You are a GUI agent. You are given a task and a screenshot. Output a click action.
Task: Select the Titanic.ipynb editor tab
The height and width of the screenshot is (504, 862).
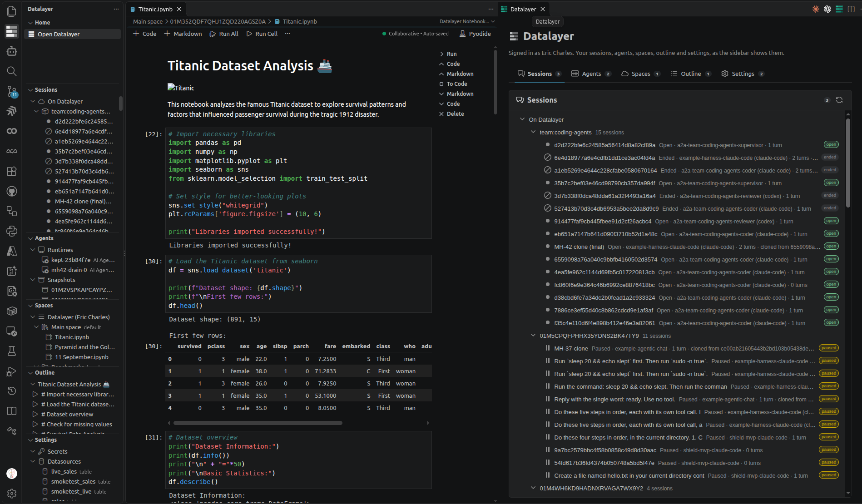[x=155, y=9]
